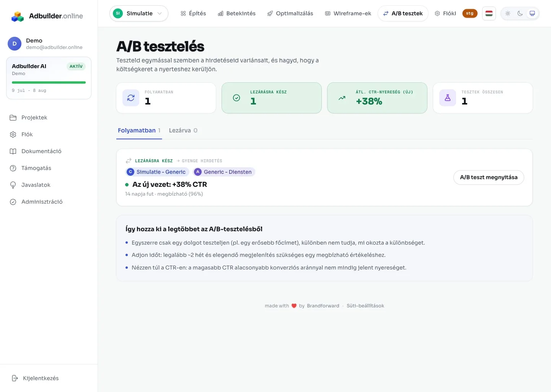The height and width of the screenshot is (392, 551).
Task: Go to Wireframe-ek nav item
Action: [348, 13]
